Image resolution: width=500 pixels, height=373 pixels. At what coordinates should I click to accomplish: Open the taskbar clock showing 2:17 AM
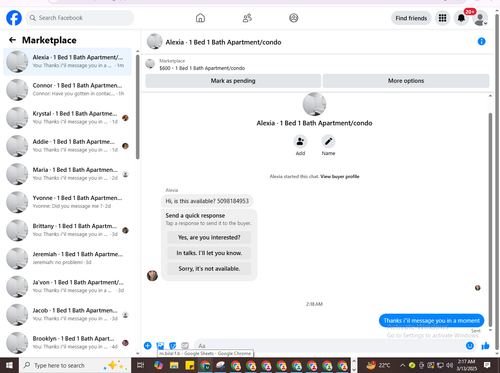click(466, 365)
